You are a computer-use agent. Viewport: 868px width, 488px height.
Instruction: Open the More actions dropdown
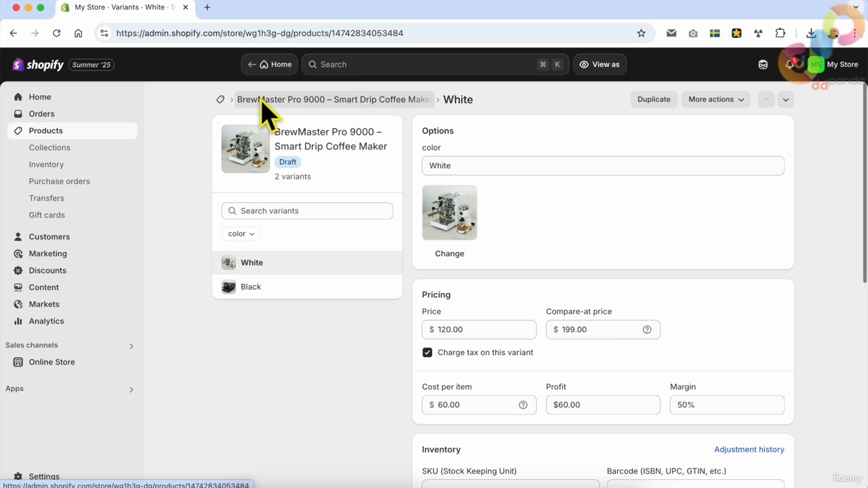tap(716, 100)
